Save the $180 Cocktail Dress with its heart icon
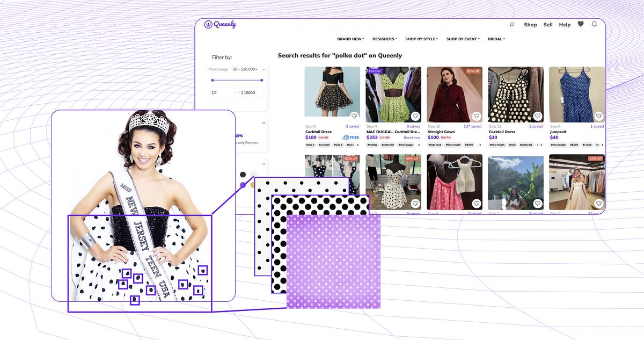Screen dimensions: 644x340 (354, 115)
